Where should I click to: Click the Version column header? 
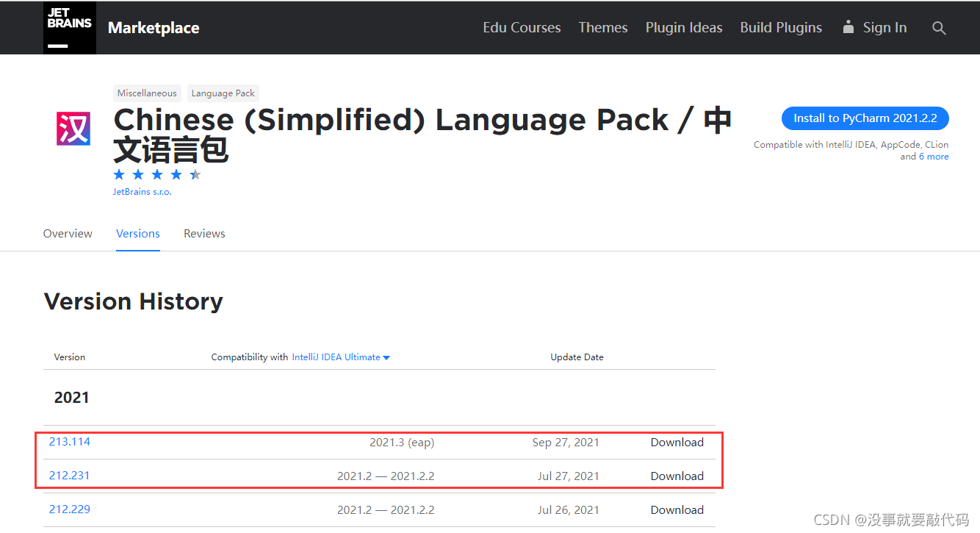[x=70, y=357]
